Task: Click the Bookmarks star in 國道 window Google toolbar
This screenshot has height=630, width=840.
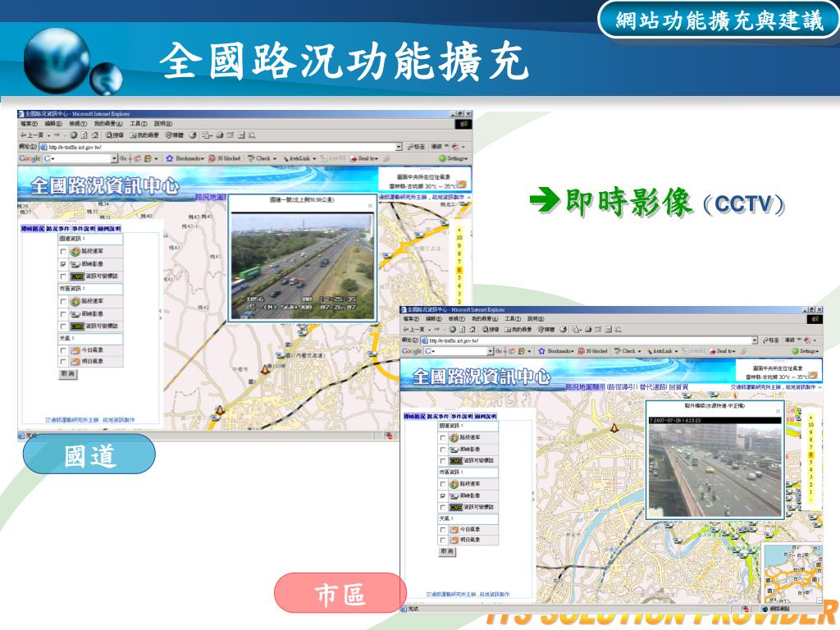Action: 170,158
